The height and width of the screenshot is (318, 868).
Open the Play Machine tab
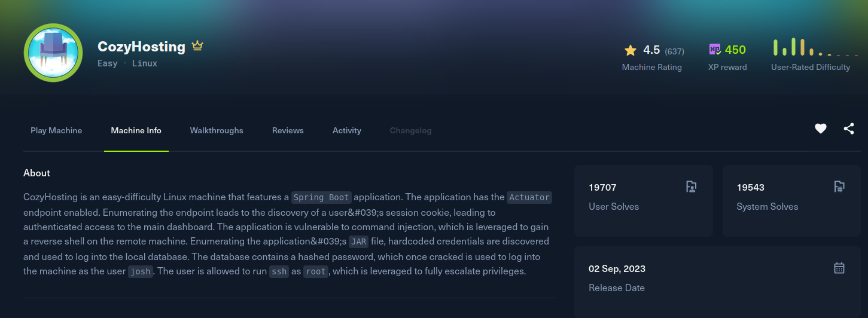(56, 130)
